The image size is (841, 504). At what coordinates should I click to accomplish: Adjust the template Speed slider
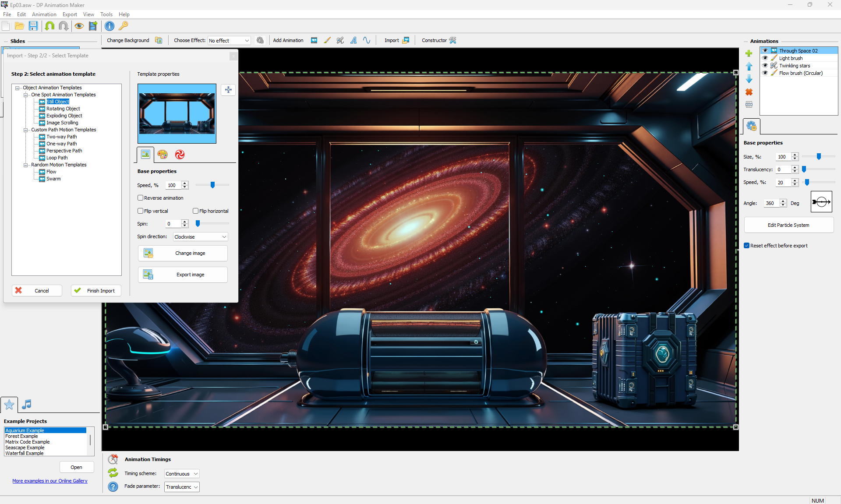click(x=213, y=185)
